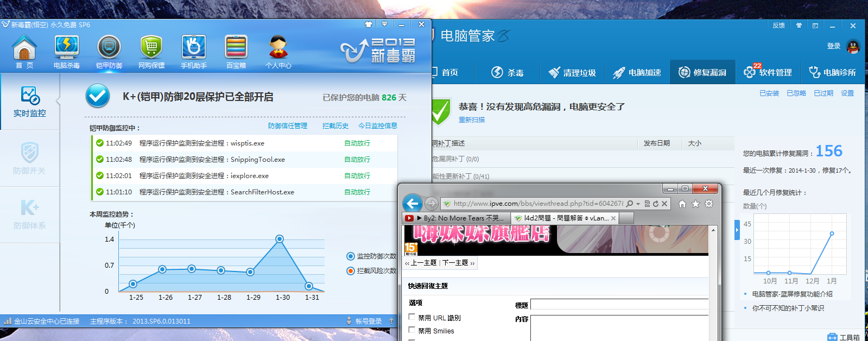
Task: Click the IE forward button
Action: pos(432,204)
